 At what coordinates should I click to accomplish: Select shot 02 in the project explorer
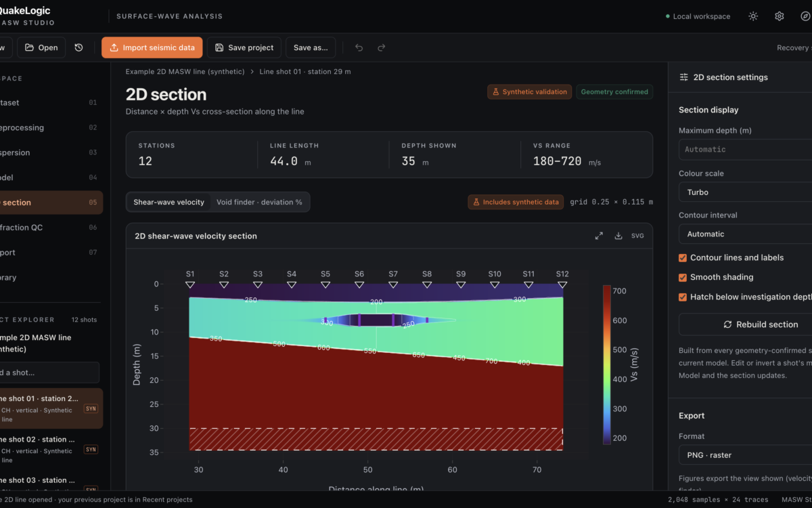(x=51, y=449)
